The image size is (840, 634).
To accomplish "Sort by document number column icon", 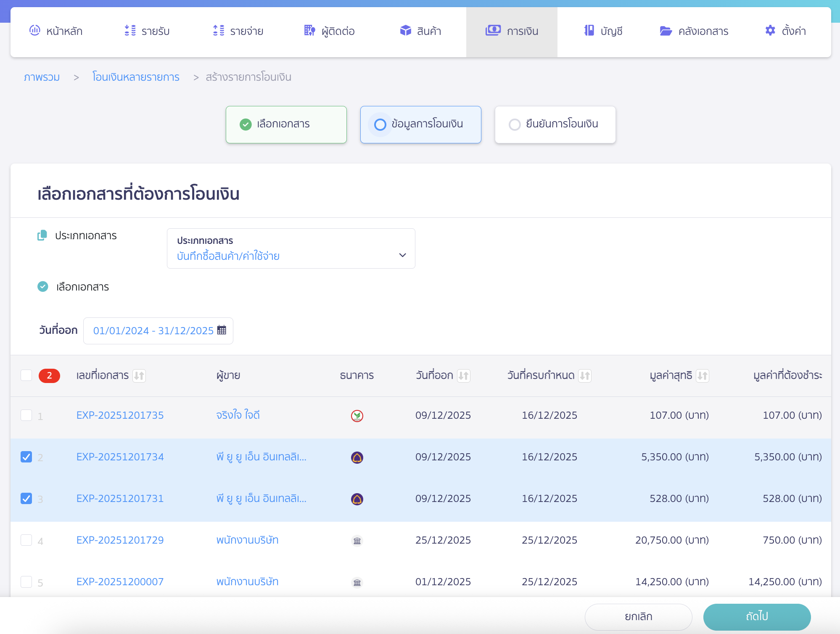I will (x=139, y=375).
